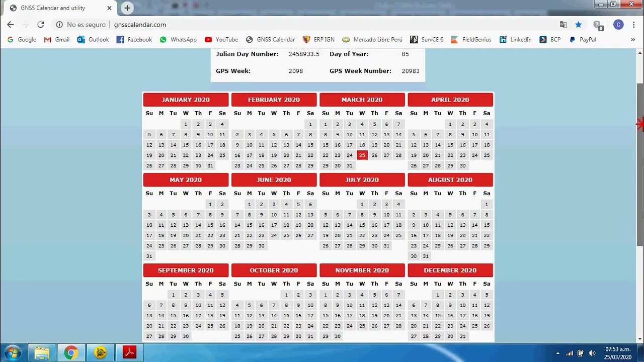
Task: Open the ERP IGN bookmark
Action: click(x=318, y=39)
